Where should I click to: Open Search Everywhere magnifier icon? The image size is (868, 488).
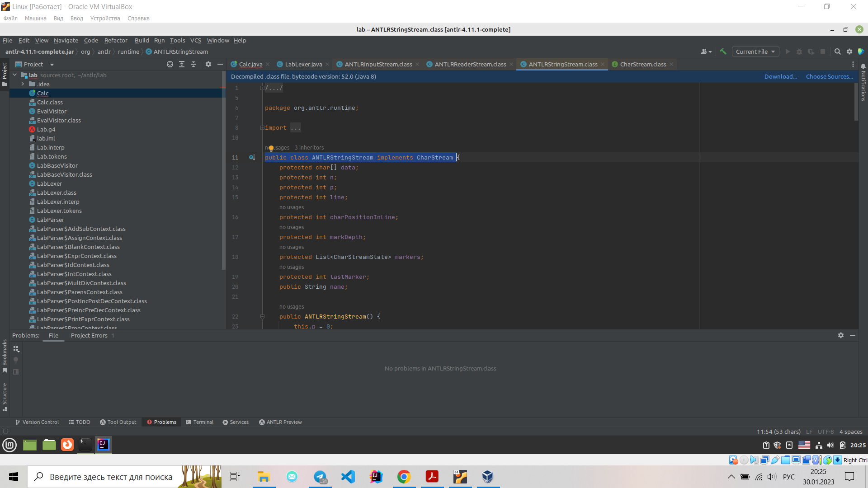click(837, 52)
